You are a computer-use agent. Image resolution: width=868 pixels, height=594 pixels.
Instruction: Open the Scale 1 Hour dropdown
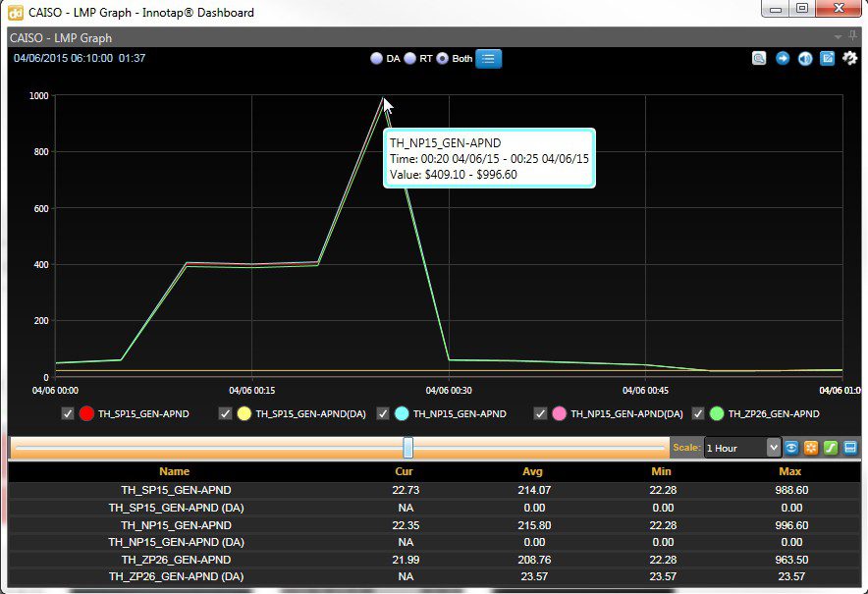click(742, 448)
